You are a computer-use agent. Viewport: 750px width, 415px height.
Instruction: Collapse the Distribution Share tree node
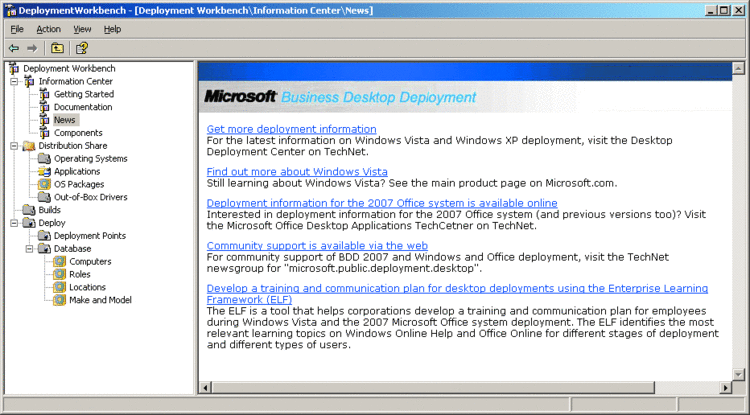pos(14,146)
